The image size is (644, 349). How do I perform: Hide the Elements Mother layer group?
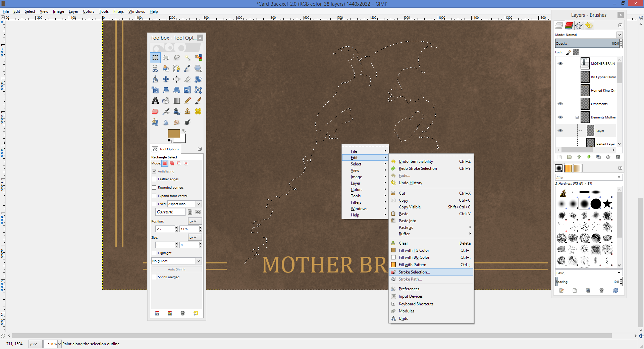point(560,117)
